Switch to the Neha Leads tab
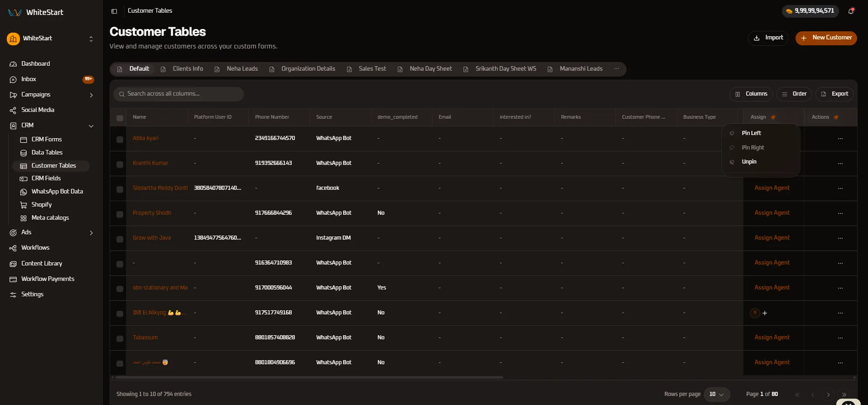The width and height of the screenshot is (868, 405). (x=236, y=69)
